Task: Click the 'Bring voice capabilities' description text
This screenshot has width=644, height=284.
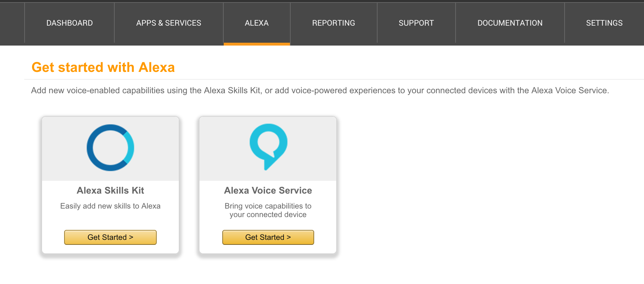Action: [268, 210]
